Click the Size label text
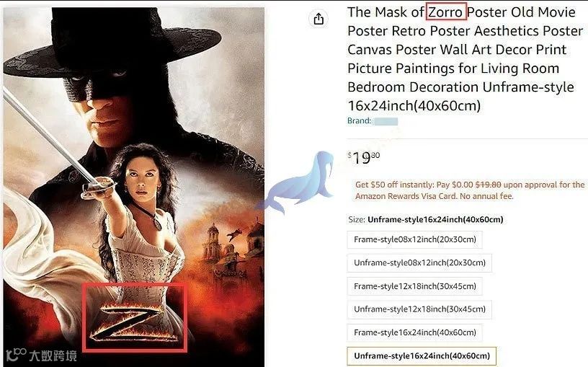The image size is (588, 367). pos(356,219)
